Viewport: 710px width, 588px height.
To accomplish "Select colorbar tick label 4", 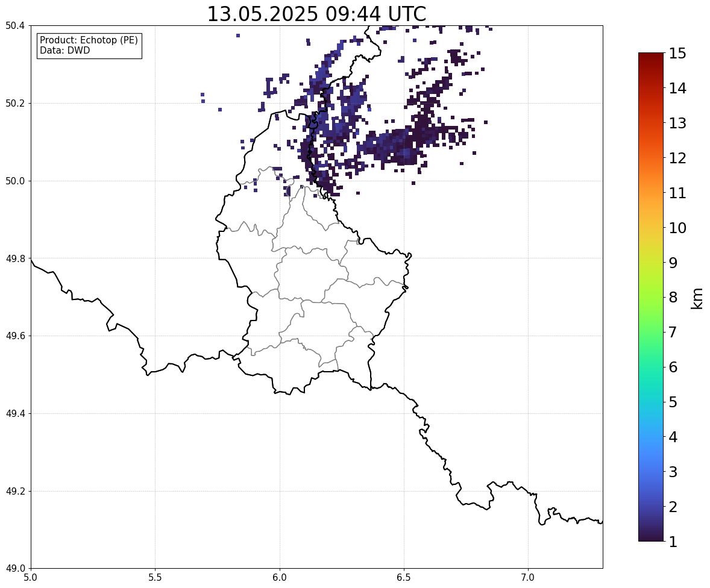I will point(673,437).
